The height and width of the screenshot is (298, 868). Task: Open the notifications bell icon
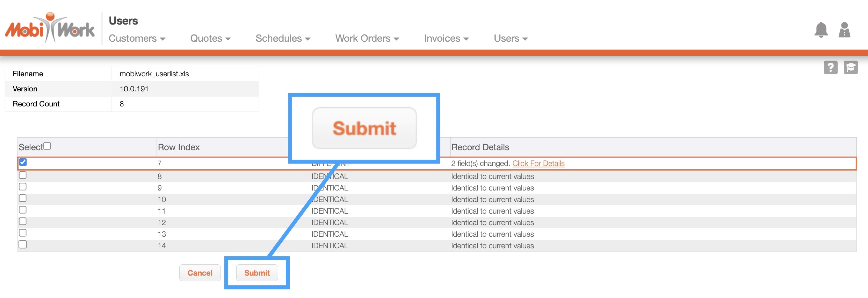click(821, 30)
